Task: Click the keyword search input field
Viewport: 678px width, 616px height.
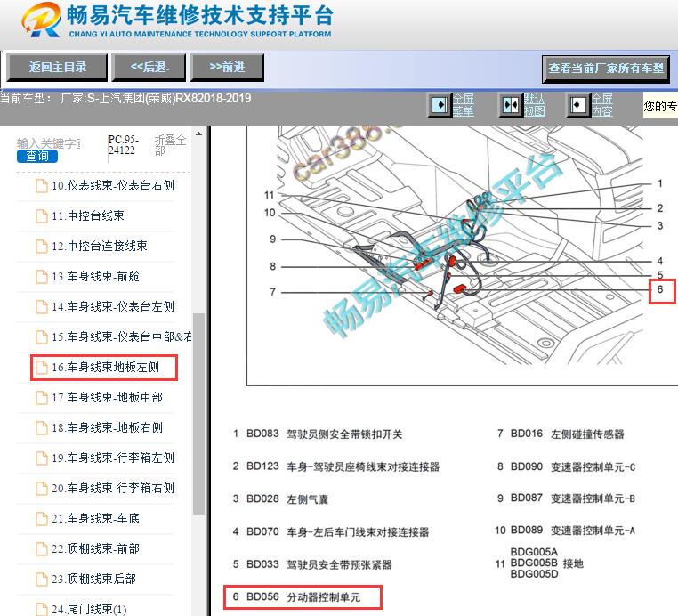Action: coord(48,142)
